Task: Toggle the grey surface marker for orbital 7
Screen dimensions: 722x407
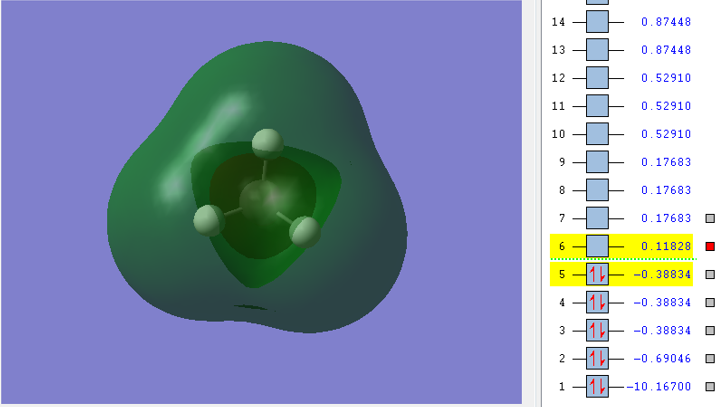Action: coord(710,219)
